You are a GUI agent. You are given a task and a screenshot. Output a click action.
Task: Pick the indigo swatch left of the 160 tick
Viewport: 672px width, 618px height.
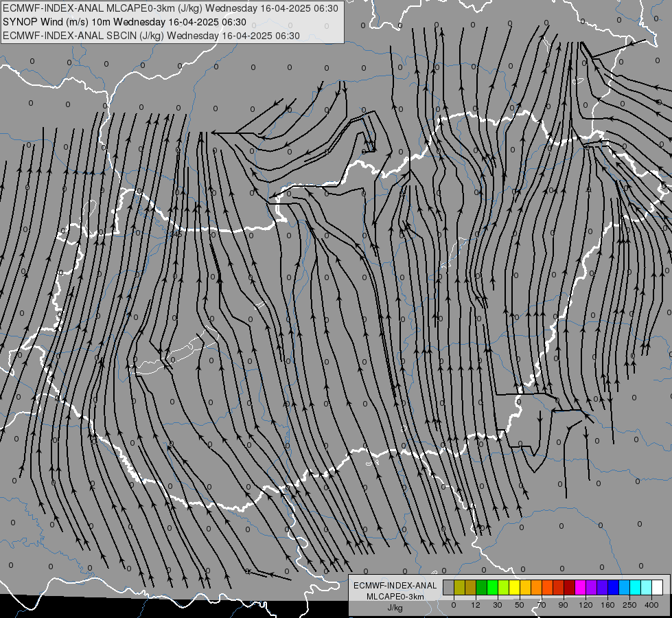(603, 587)
